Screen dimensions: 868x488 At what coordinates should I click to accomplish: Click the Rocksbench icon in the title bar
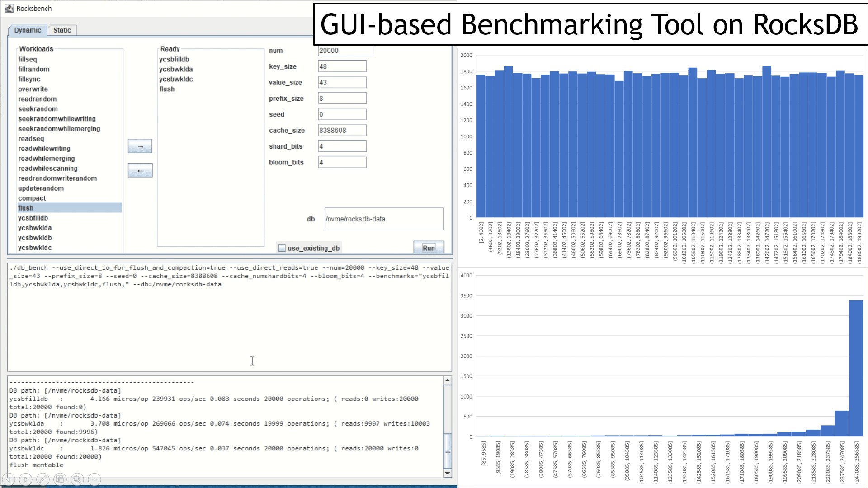point(10,8)
